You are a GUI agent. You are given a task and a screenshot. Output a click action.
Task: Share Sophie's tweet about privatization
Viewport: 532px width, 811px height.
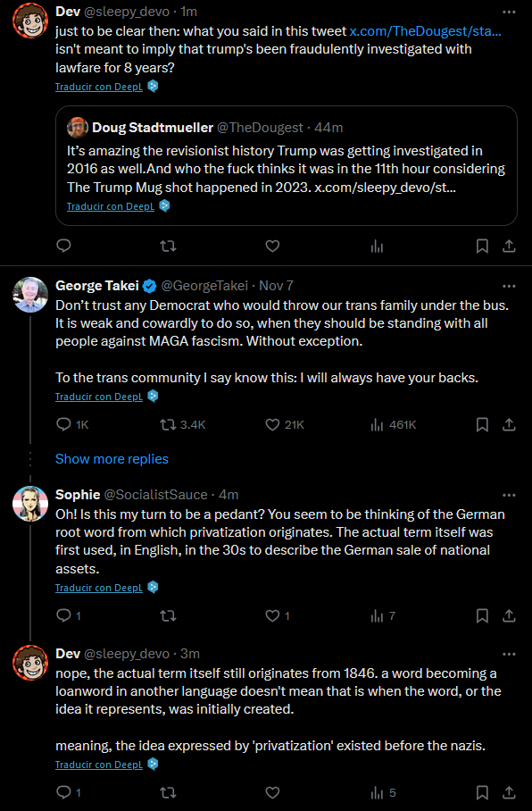(x=510, y=615)
